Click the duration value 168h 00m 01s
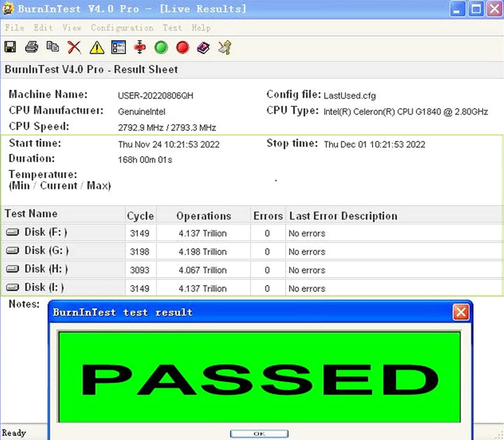Viewport: 504px width, 440px height. (145, 160)
